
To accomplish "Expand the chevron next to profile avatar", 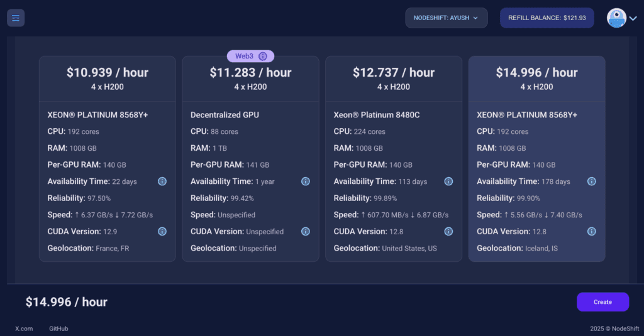I will [633, 18].
